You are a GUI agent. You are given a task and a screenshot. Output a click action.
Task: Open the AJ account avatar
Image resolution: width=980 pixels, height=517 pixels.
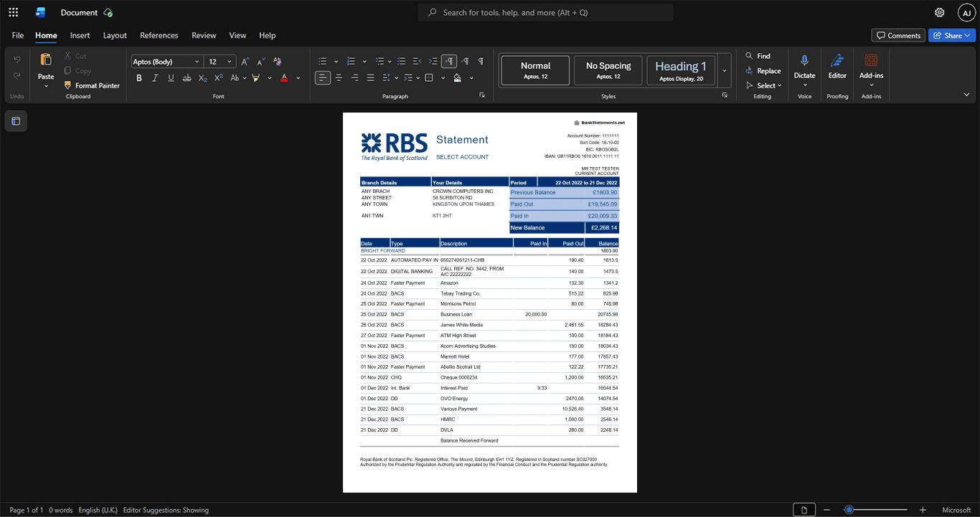pos(966,12)
